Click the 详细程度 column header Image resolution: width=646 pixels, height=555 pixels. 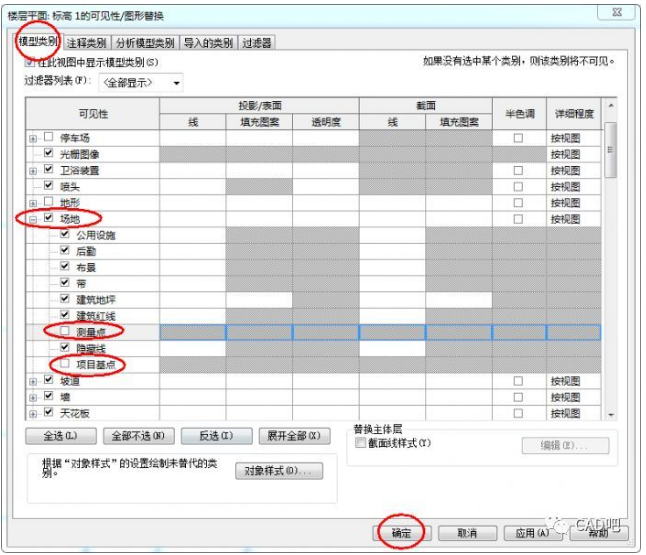(574, 114)
